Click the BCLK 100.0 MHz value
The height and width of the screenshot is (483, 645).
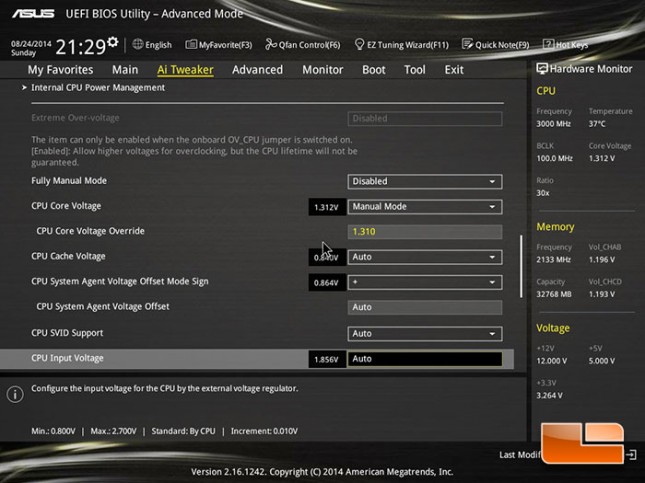click(554, 158)
